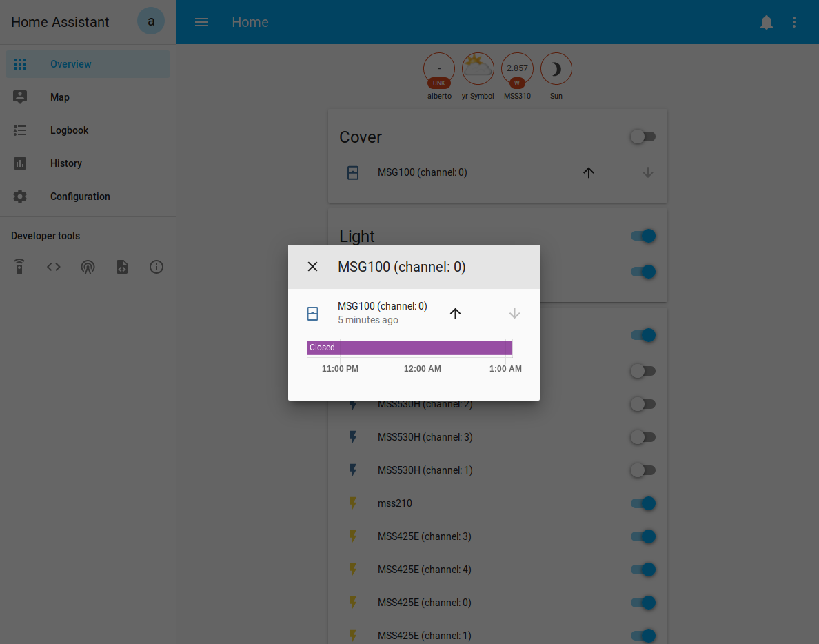819x644 pixels.
Task: Close the MSG100 dialog with X
Action: coord(312,267)
